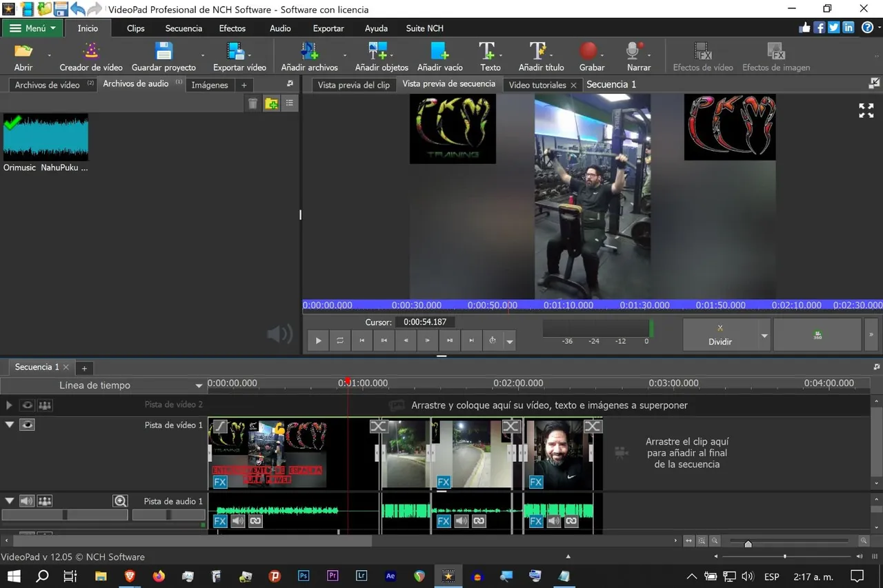
Task: Enter fullscreen preview with the expand icon
Action: pyautogui.click(x=866, y=110)
